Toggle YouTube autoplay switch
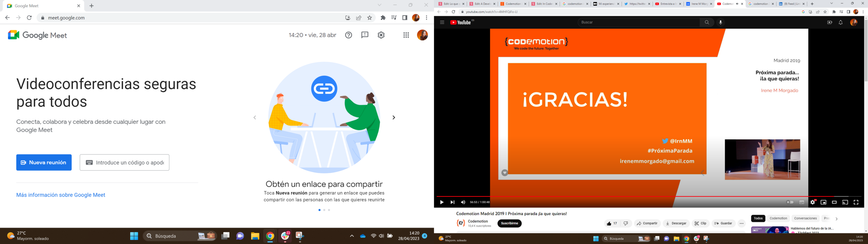The width and height of the screenshot is (868, 244). (790, 202)
